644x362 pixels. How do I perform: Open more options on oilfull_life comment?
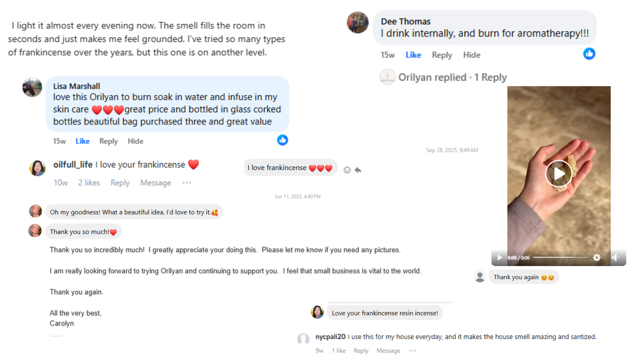pos(187,183)
